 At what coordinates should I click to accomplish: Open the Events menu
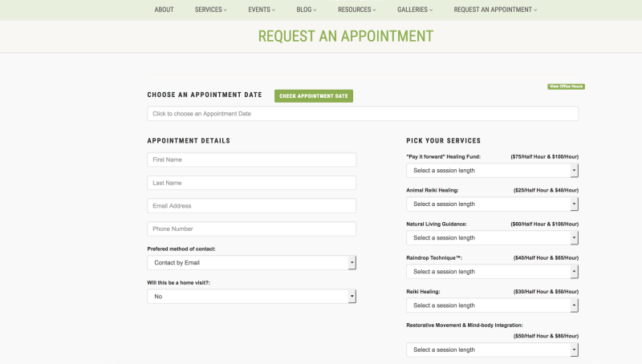pos(262,10)
